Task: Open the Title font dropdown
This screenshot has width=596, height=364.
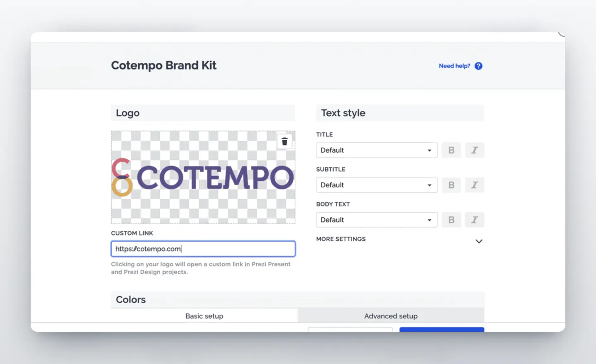Action: [x=376, y=150]
